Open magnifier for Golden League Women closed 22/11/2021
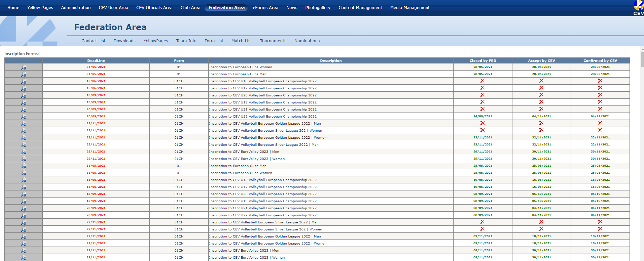Viewport: 644px width, 261px height. click(x=24, y=137)
